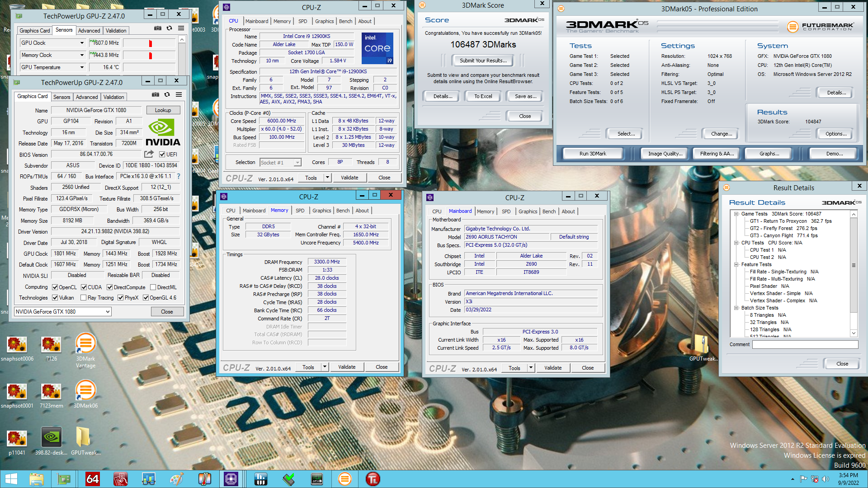Toggle the UEFI checkbox in GPU-Z

click(162, 155)
